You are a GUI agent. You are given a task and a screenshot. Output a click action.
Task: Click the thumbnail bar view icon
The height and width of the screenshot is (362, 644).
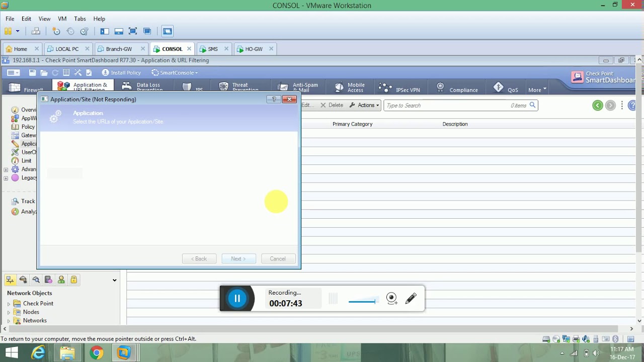pos(119,31)
